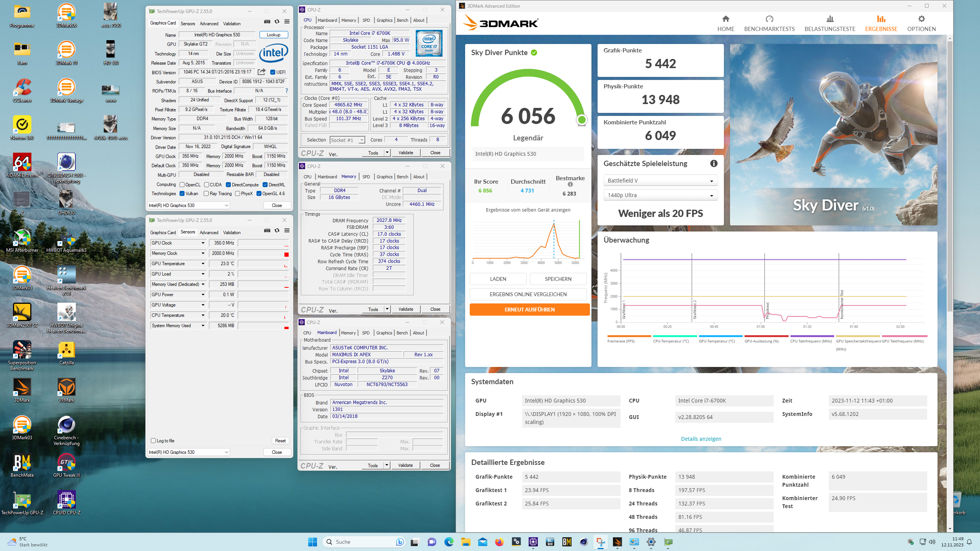Enable Log to file in GPU-Z Sensors
The height and width of the screenshot is (551, 980).
pyautogui.click(x=154, y=441)
